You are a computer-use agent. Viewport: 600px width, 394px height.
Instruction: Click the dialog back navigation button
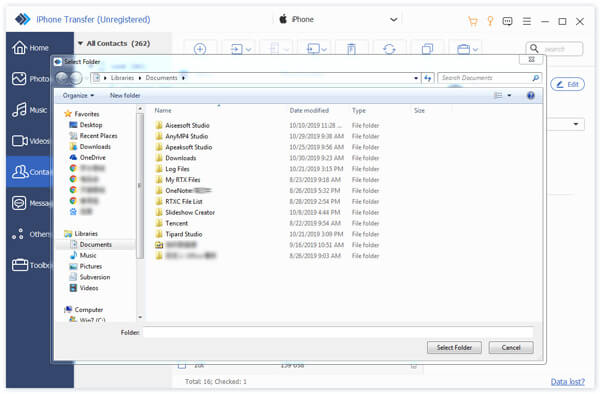[62, 78]
